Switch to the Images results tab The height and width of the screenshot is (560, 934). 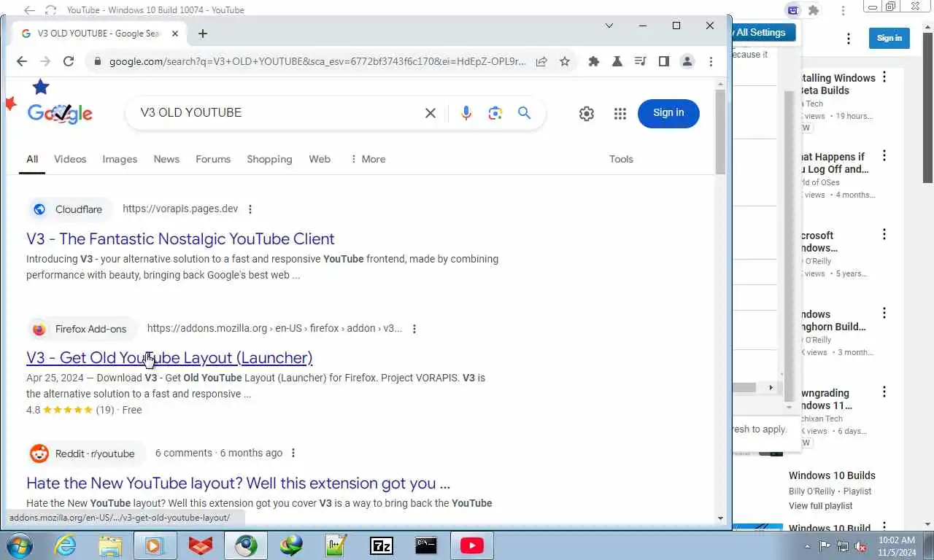pos(120,159)
